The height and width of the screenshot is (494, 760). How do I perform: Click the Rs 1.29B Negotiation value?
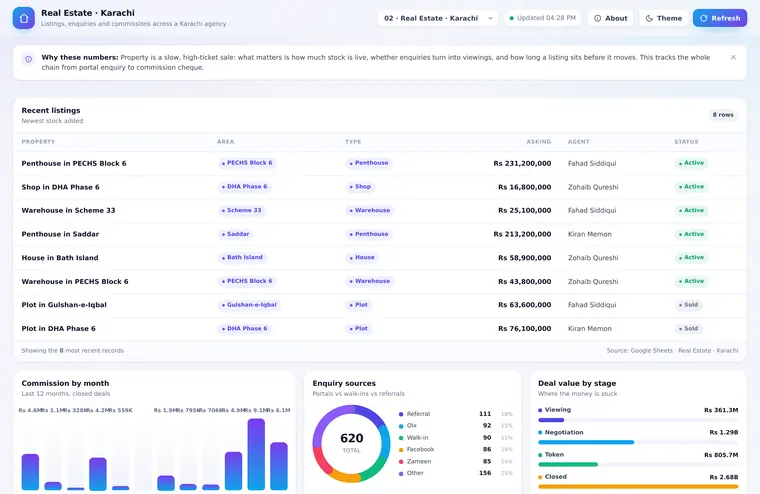coord(724,432)
